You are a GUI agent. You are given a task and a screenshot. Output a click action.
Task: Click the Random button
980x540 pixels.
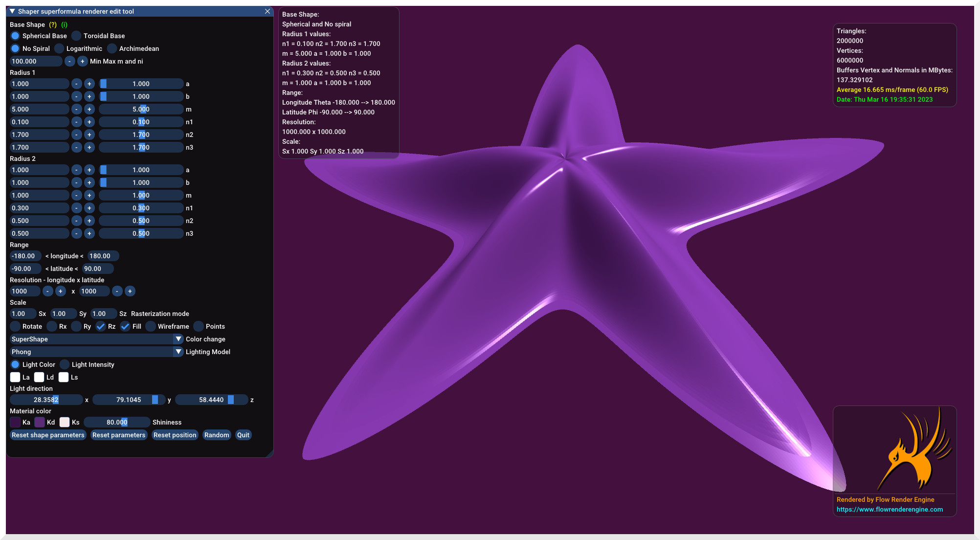pos(217,435)
